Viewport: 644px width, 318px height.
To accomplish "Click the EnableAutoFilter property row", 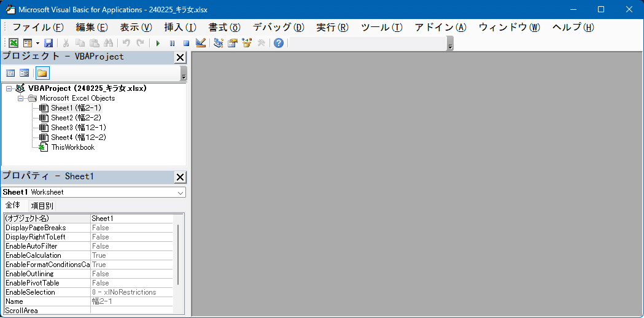I will click(x=88, y=246).
